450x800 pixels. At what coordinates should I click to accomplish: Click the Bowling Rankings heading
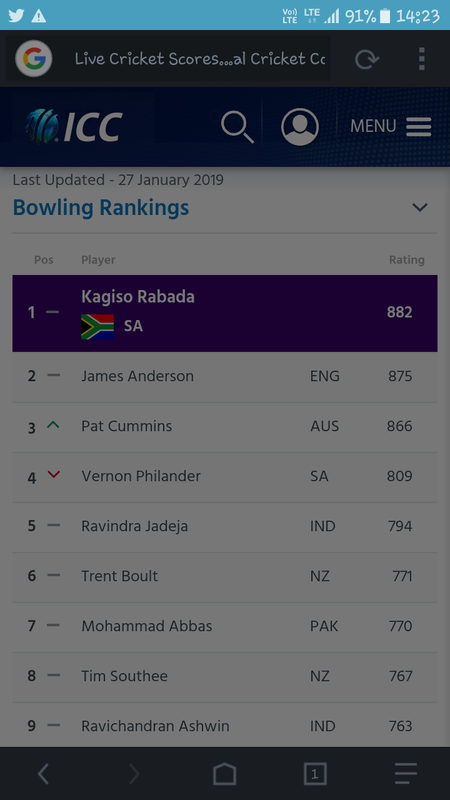(x=101, y=208)
